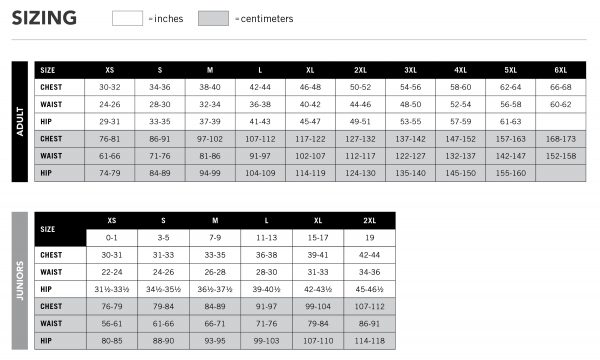This screenshot has width=600, height=360.
Task: Click adult chest centimeters cell 168-173
Action: (x=561, y=139)
